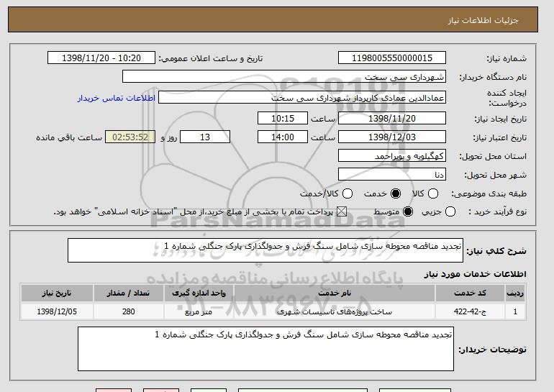Click the شماره نیاز number field
The image size is (554, 392).
(x=392, y=58)
